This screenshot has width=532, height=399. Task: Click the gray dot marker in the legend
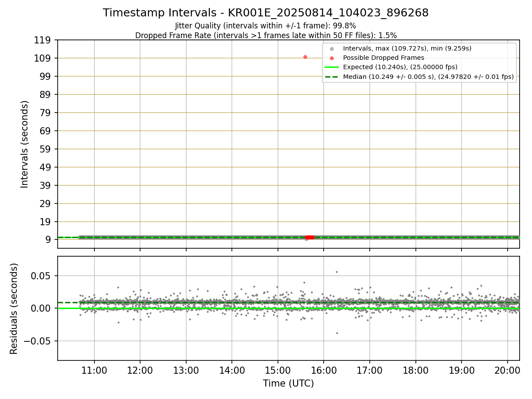tap(332, 49)
